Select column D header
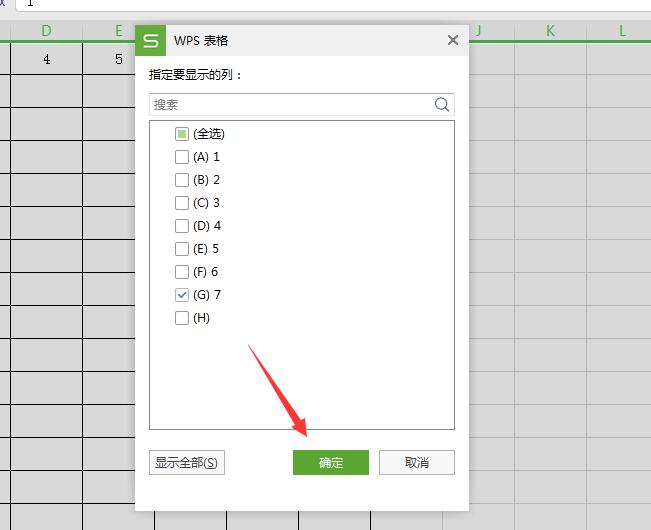The width and height of the screenshot is (651, 530). click(47, 31)
